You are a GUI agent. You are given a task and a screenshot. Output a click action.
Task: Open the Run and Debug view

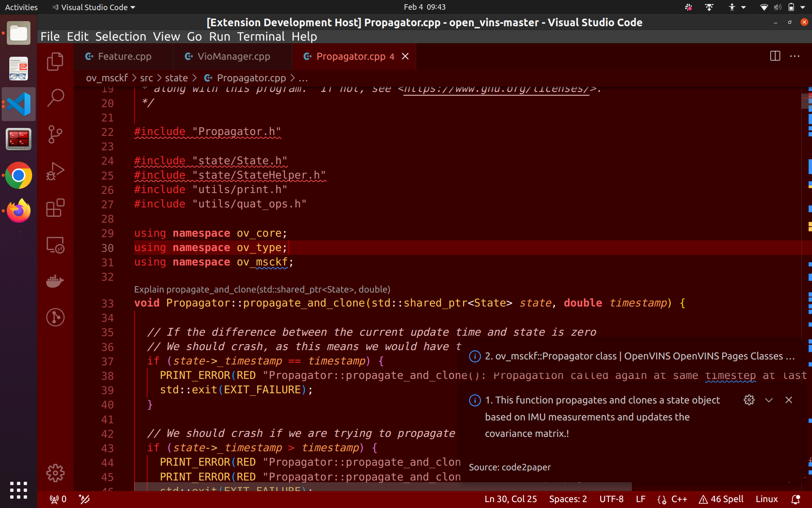click(x=55, y=171)
